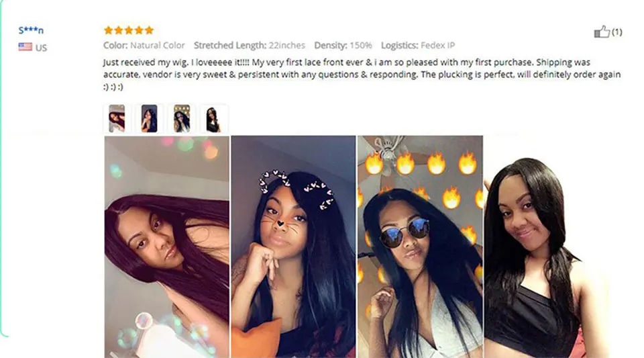Select the first review photo thumbnail
Image resolution: width=644 pixels, height=358 pixels.
(117, 118)
